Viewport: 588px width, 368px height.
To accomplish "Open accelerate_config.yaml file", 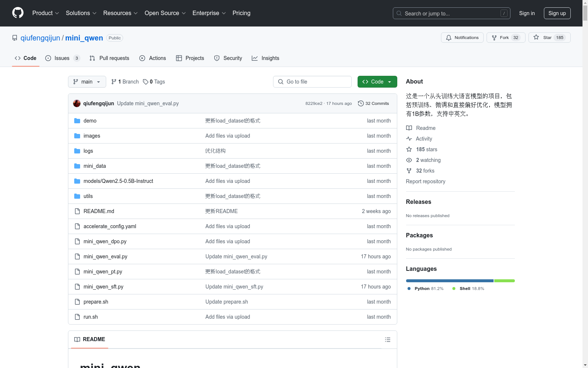I will click(x=110, y=226).
